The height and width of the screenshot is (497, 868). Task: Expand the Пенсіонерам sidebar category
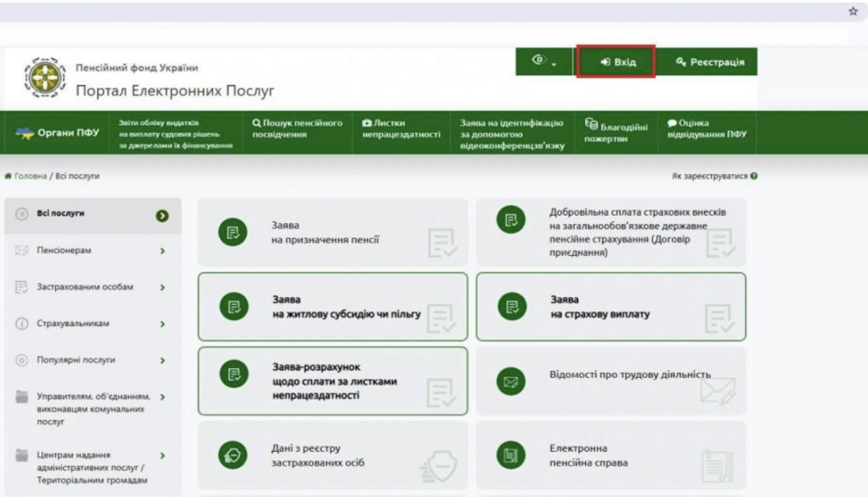pos(162,251)
